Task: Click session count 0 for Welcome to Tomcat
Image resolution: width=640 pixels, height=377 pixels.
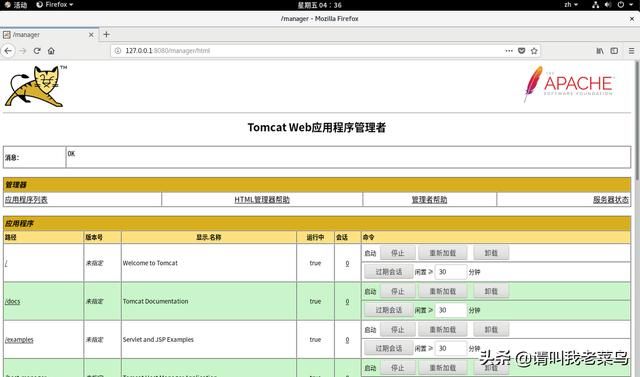Action: (347, 263)
